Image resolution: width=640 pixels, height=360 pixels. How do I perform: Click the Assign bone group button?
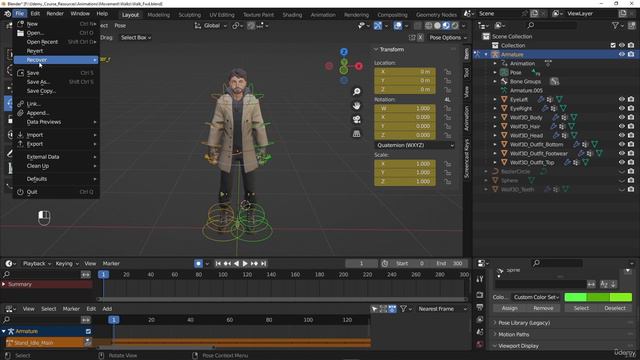pyautogui.click(x=510, y=309)
